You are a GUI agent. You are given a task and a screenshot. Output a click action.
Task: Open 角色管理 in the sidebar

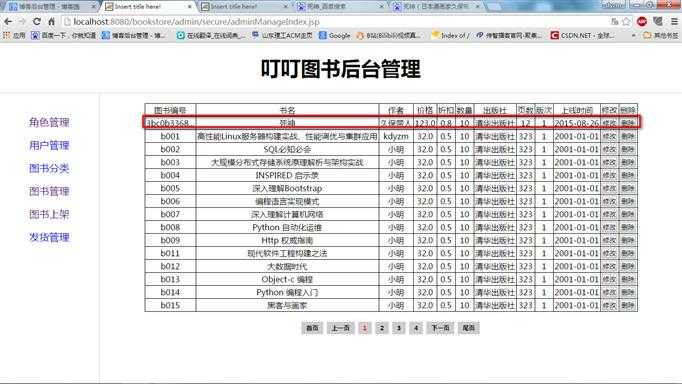click(49, 122)
